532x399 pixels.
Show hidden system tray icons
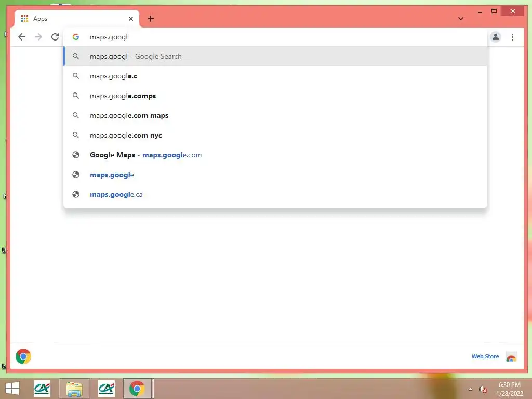[x=470, y=389]
